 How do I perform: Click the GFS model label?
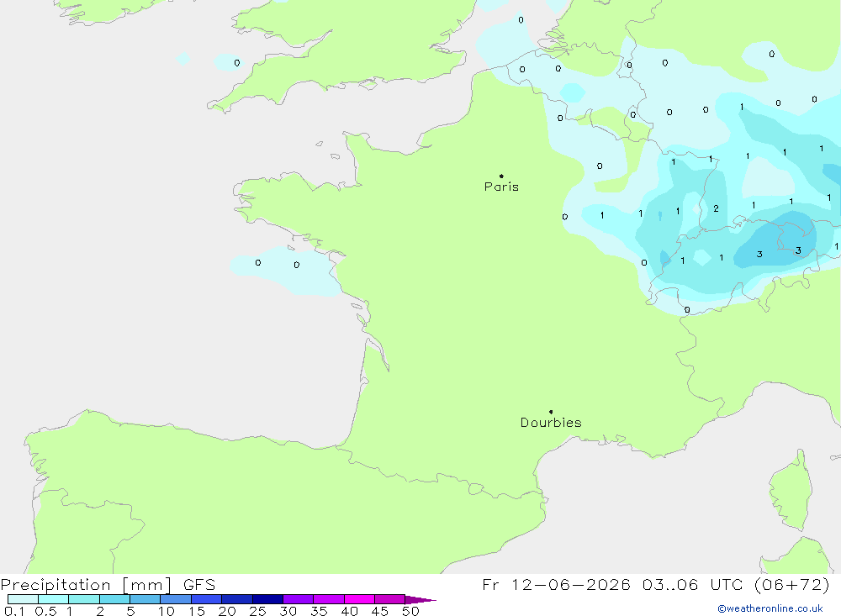(199, 585)
